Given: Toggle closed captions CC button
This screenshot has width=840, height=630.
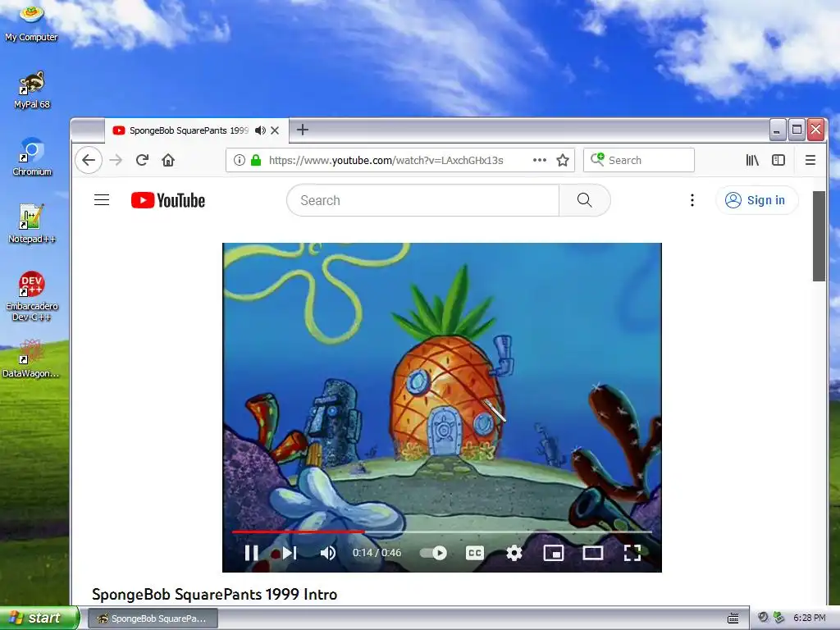Looking at the screenshot, I should pos(475,552).
